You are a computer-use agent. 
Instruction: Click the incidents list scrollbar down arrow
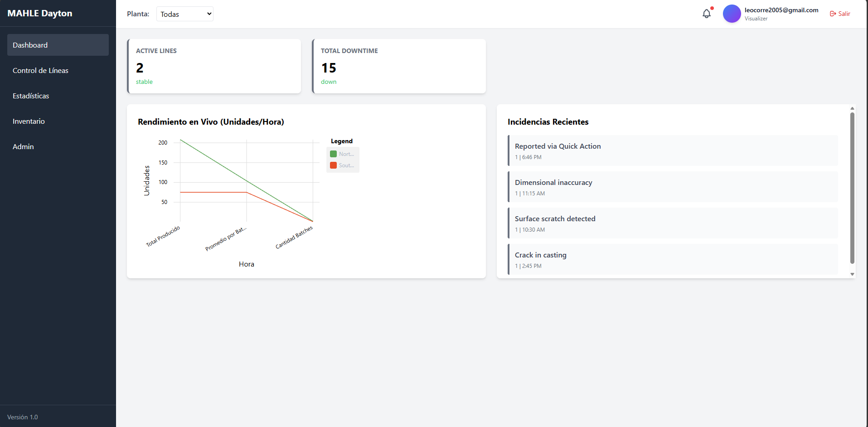[x=852, y=274]
